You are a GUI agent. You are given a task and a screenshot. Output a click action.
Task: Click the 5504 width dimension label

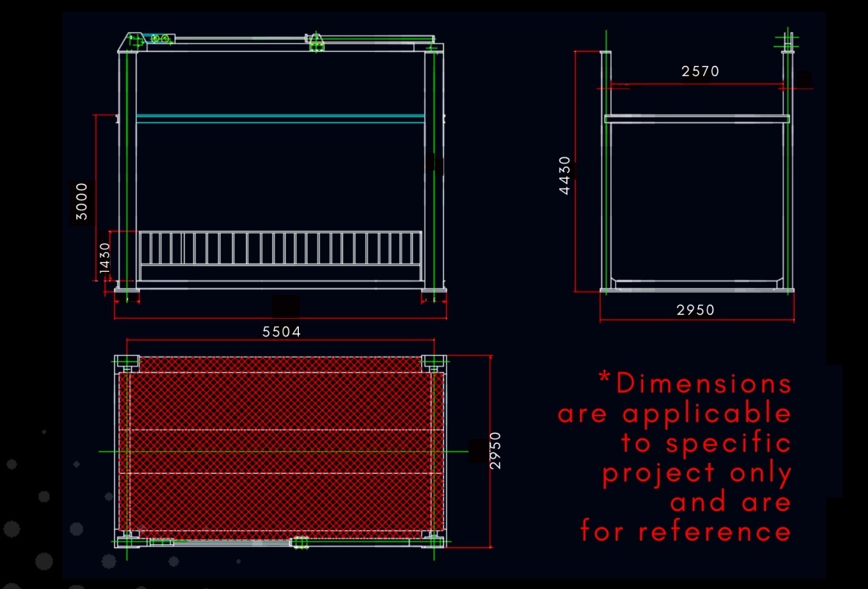coord(281,332)
